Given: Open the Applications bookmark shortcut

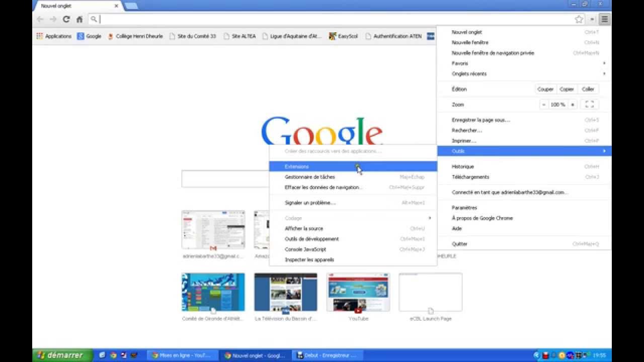Looking at the screenshot, I should pos(54,36).
